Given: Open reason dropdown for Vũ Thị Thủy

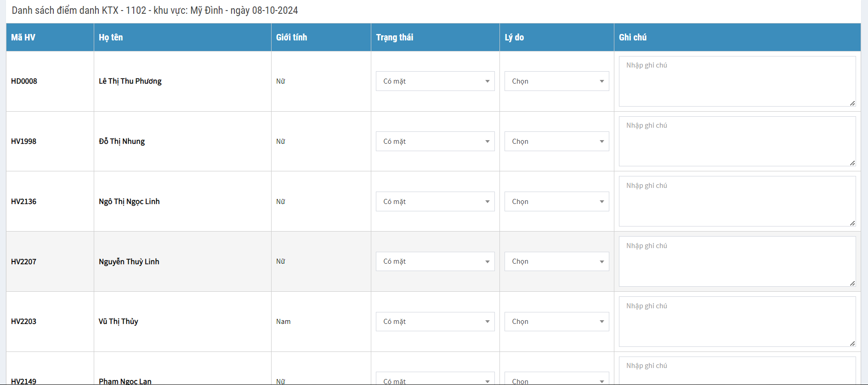Looking at the screenshot, I should tap(556, 322).
